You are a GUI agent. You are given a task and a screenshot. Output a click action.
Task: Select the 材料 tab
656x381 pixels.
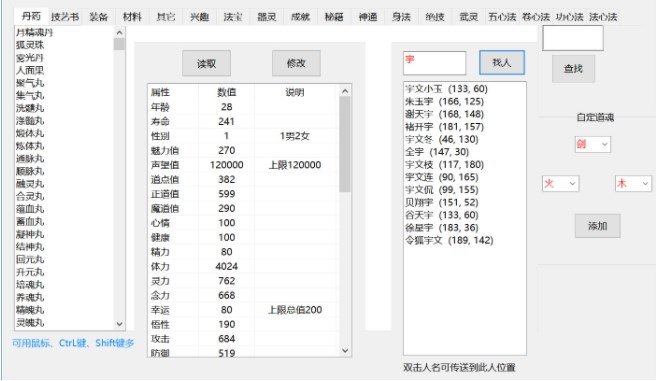pyautogui.click(x=132, y=17)
